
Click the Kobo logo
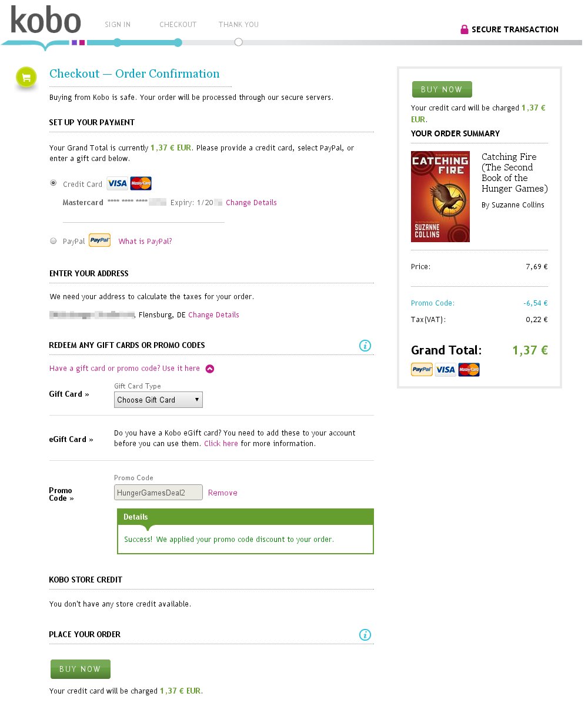click(x=45, y=22)
